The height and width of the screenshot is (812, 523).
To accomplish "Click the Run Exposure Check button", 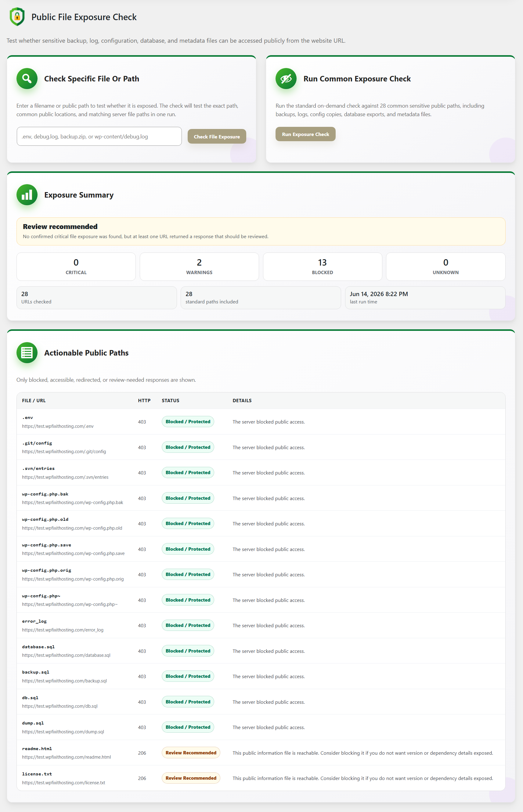I will pyautogui.click(x=305, y=134).
